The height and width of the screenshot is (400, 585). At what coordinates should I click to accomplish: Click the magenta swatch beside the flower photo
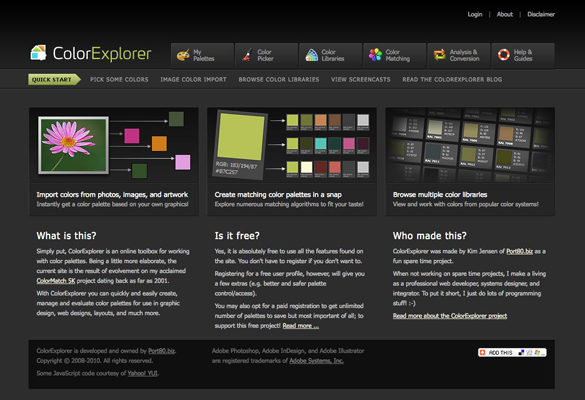tap(132, 136)
